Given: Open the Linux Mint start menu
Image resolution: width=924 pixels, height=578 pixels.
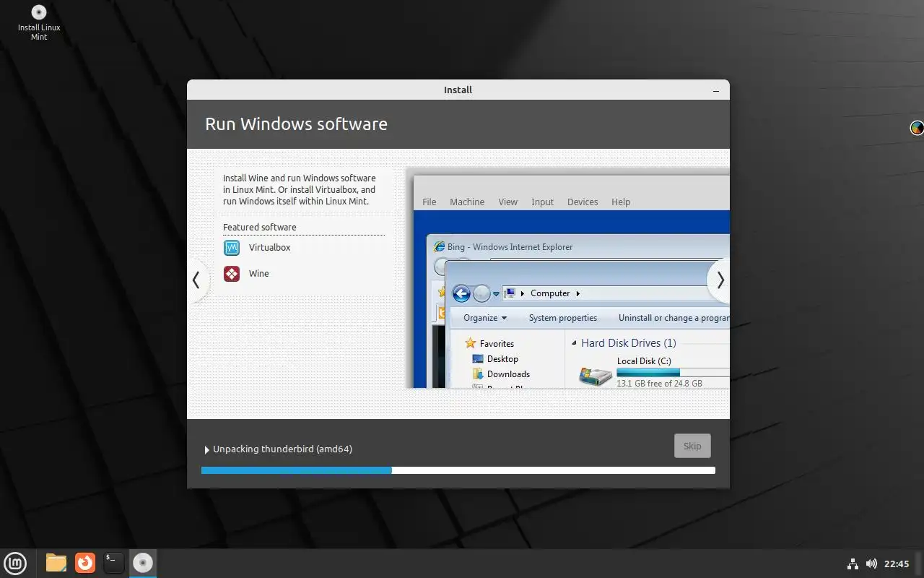Looking at the screenshot, I should [x=15, y=563].
